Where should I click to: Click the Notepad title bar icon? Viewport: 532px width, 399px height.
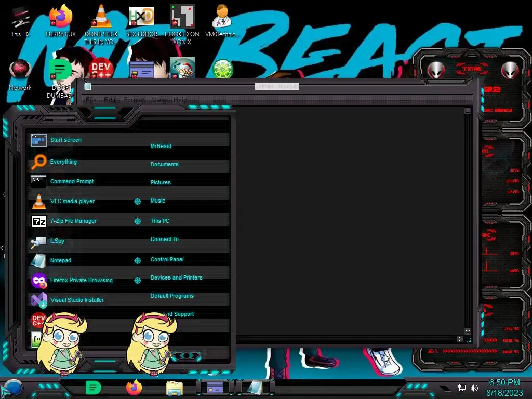coord(87,86)
